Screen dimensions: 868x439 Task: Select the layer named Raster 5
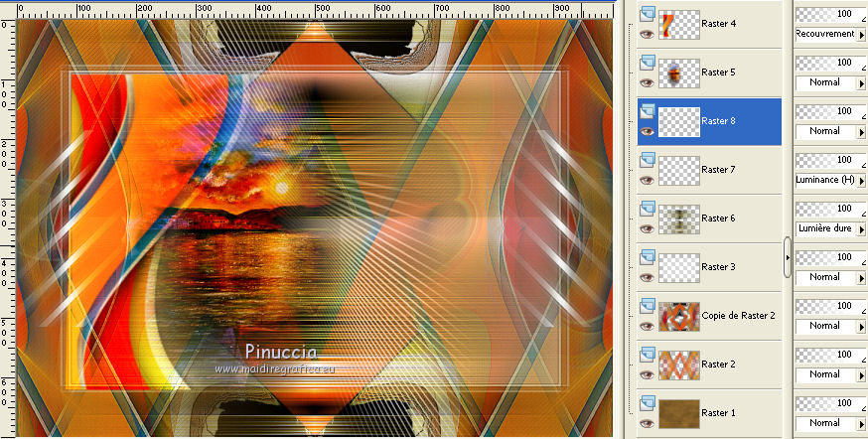click(x=719, y=73)
